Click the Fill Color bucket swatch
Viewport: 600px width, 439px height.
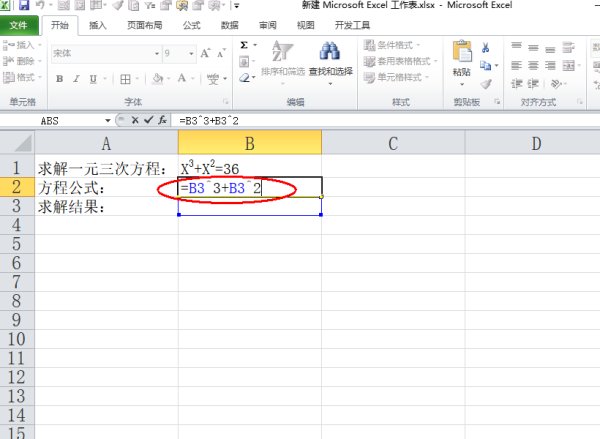157,79
